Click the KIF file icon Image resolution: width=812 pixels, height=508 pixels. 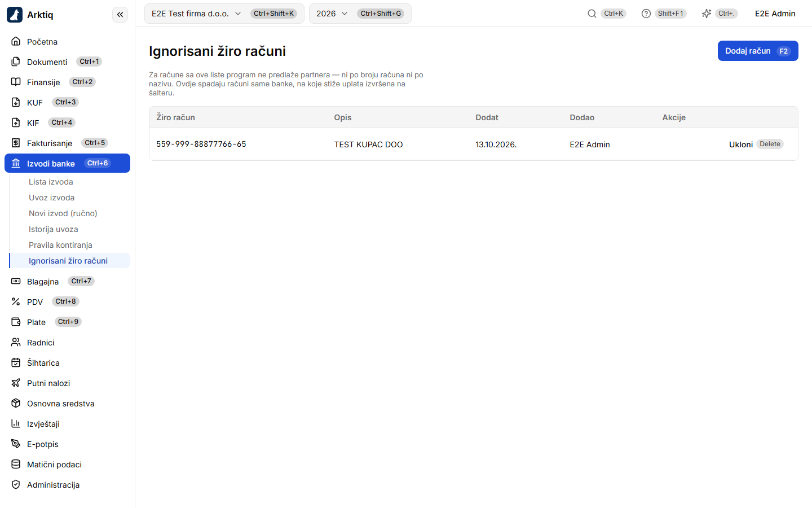[16, 122]
